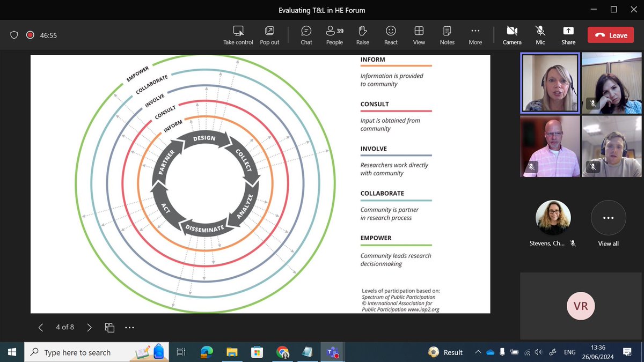Unmute the Mic
Image resolution: width=644 pixels, height=362 pixels.
(x=540, y=35)
